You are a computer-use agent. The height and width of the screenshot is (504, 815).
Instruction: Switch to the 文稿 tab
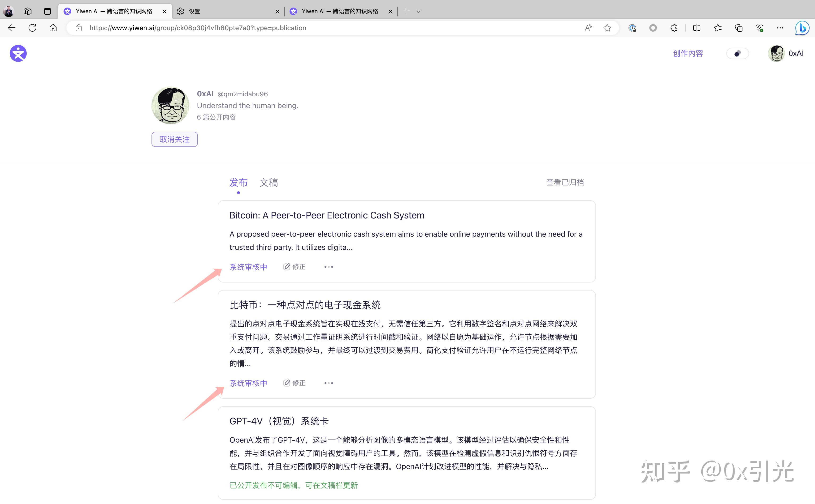pyautogui.click(x=269, y=182)
